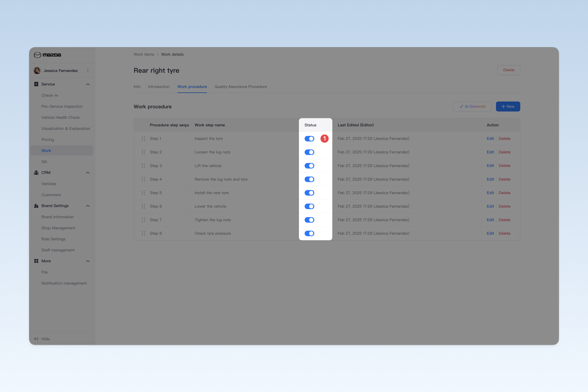Switch to the Info tab
588x392 pixels.
137,87
